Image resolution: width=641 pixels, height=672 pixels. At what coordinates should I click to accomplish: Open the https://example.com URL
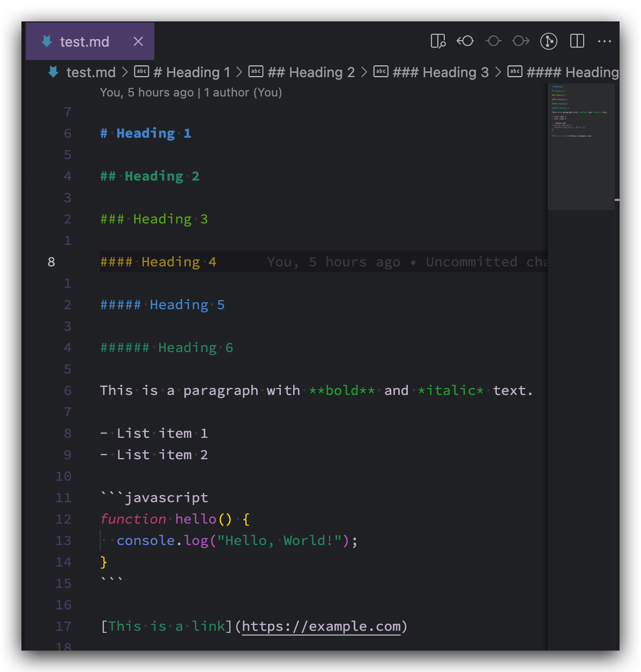pos(321,626)
